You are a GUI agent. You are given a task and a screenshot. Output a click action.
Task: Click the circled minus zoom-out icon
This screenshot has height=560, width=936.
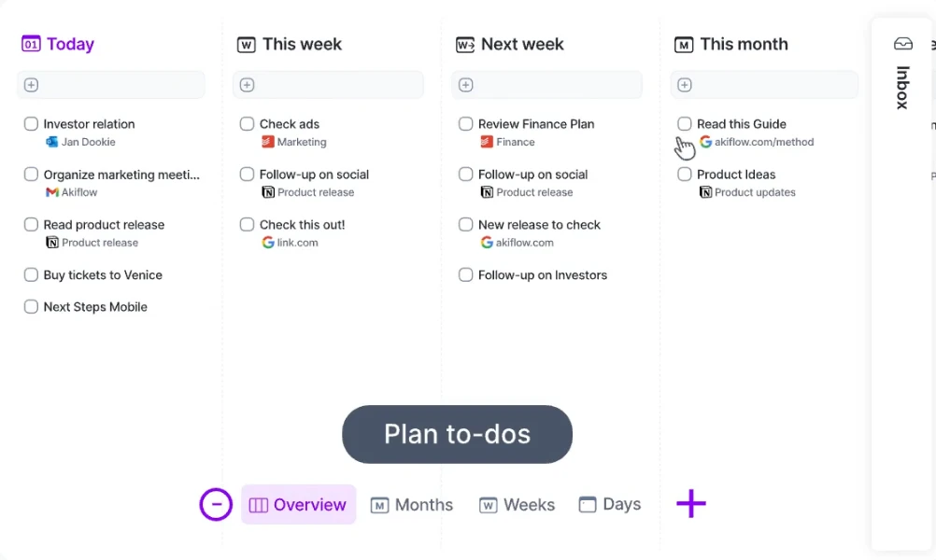coord(216,504)
